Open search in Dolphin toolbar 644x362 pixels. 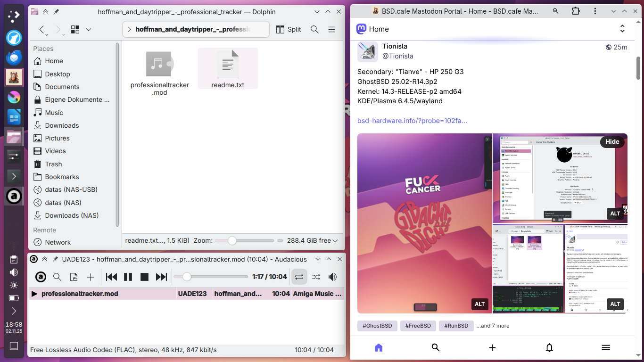coord(314,29)
